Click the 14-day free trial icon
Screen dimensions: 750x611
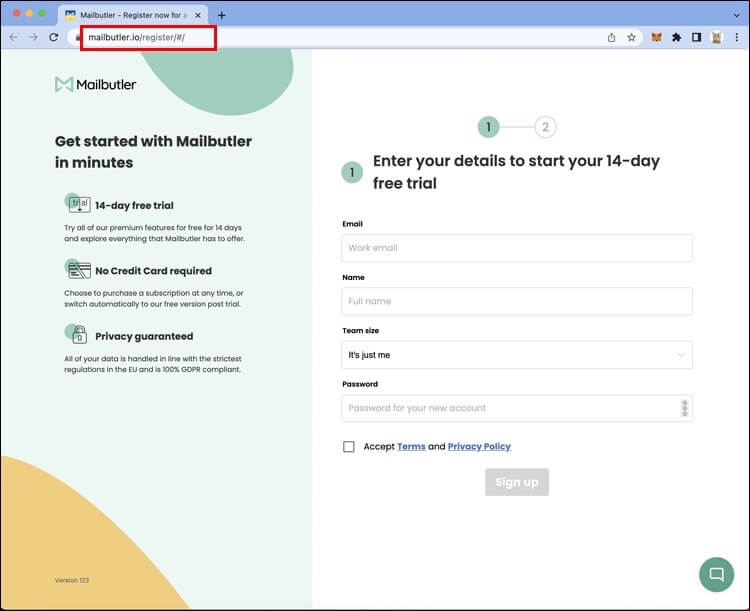[x=78, y=203]
